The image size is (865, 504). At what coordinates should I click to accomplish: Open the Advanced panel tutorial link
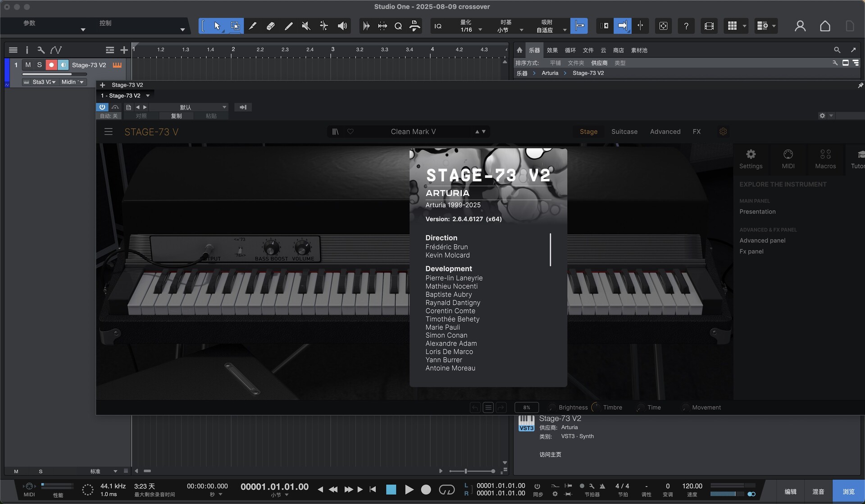pos(762,241)
